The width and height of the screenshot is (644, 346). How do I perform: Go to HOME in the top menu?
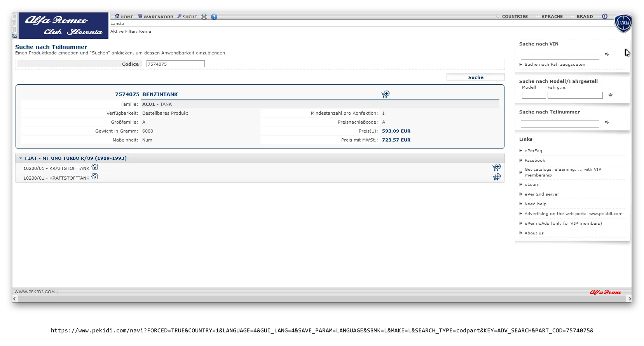point(124,17)
